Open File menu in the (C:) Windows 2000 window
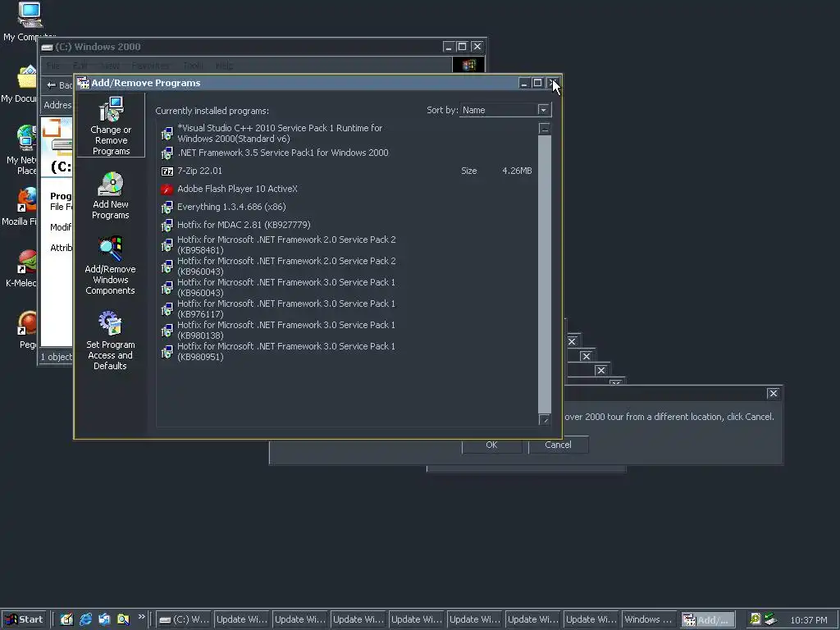The width and height of the screenshot is (840, 630). 53,66
